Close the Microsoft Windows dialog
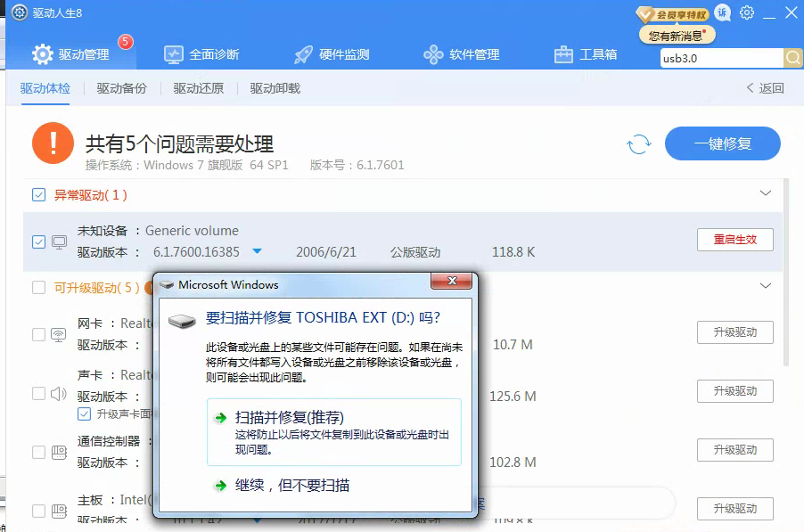This screenshot has width=804, height=532. point(451,281)
